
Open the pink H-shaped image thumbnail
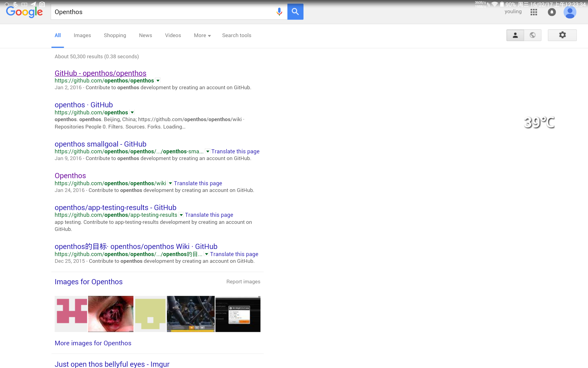click(x=71, y=314)
